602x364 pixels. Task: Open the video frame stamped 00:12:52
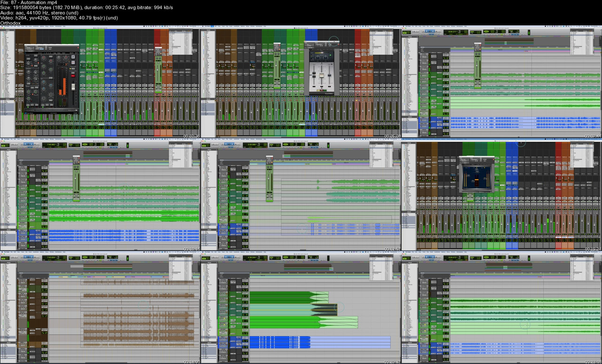(x=301, y=195)
